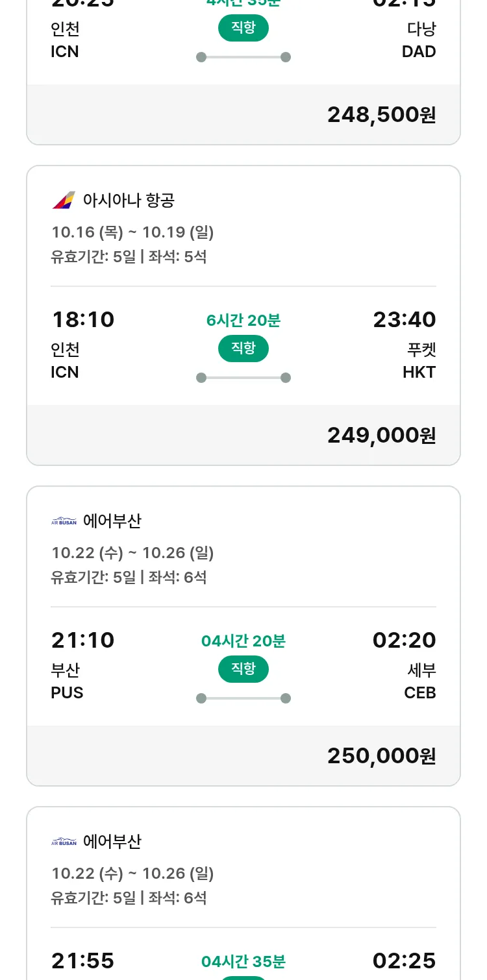Click the Air Busan logo on the Cebu flight card

[64, 521]
